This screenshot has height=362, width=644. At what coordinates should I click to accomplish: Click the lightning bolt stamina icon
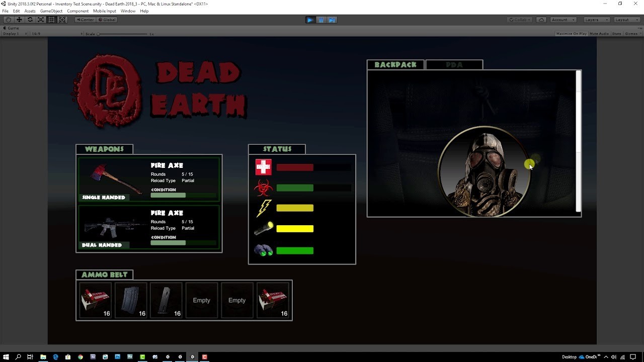pos(264,208)
